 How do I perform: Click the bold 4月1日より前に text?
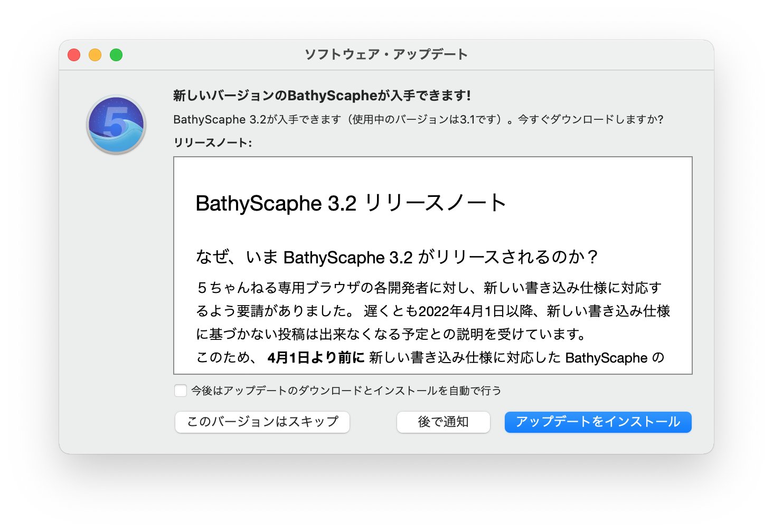pos(316,358)
